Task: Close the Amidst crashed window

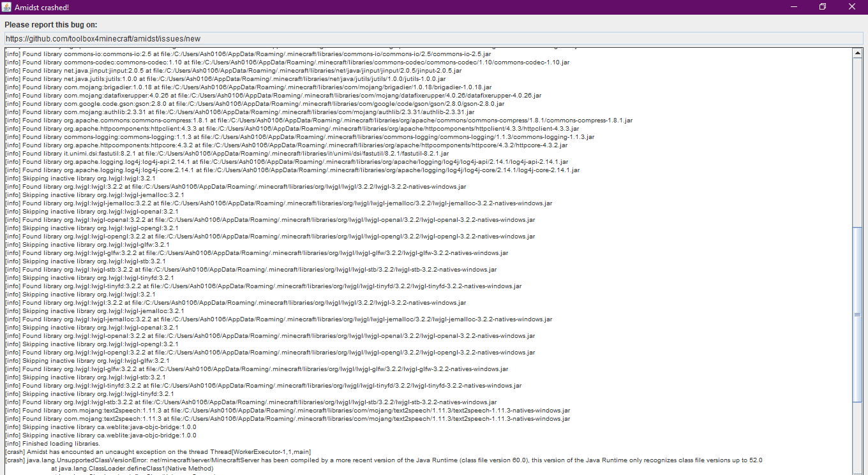Action: (x=852, y=7)
